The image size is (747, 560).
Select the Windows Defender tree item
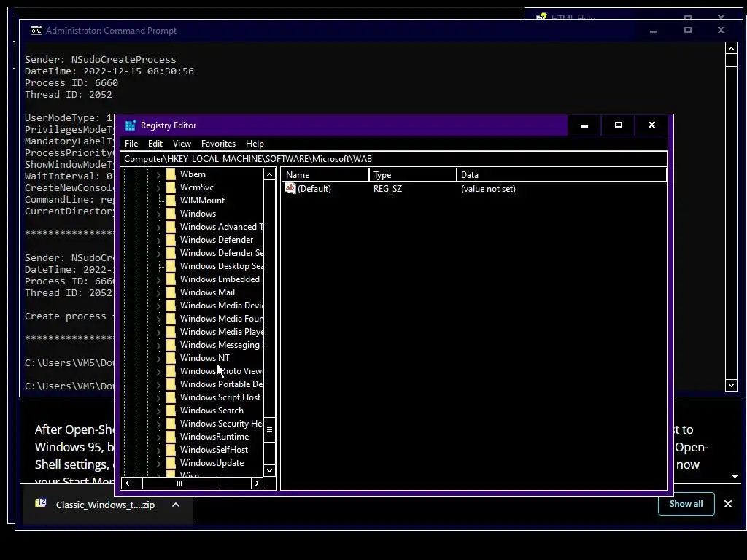(216, 239)
